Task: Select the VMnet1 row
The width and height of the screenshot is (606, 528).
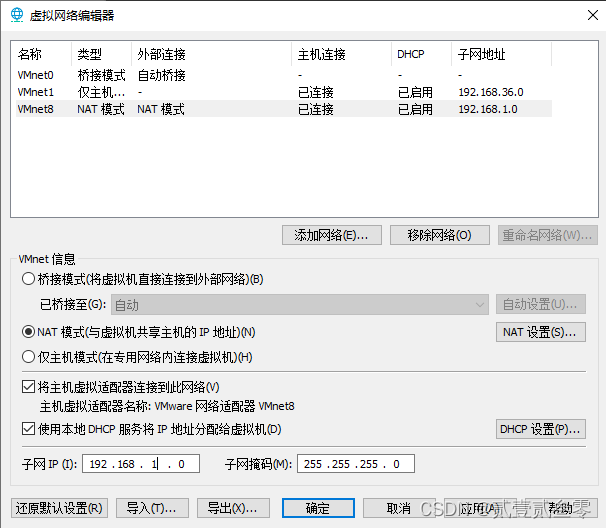Action: pos(284,92)
